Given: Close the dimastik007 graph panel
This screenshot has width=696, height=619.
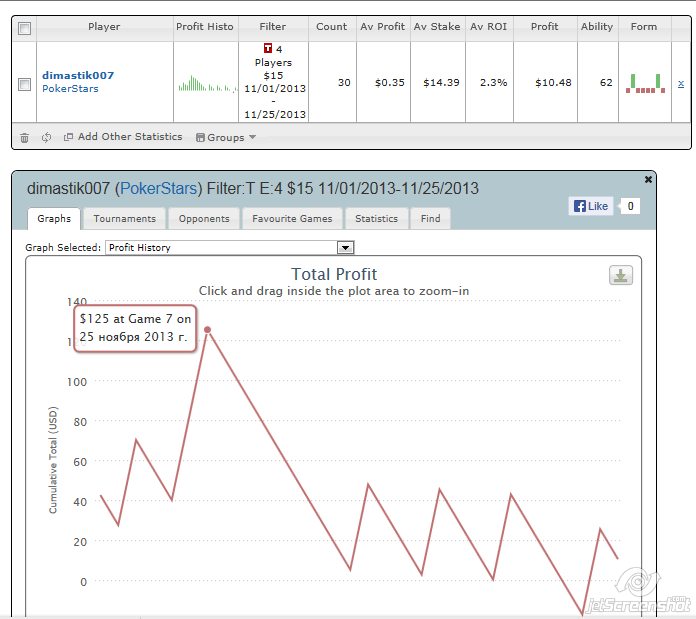Looking at the screenshot, I should [648, 180].
